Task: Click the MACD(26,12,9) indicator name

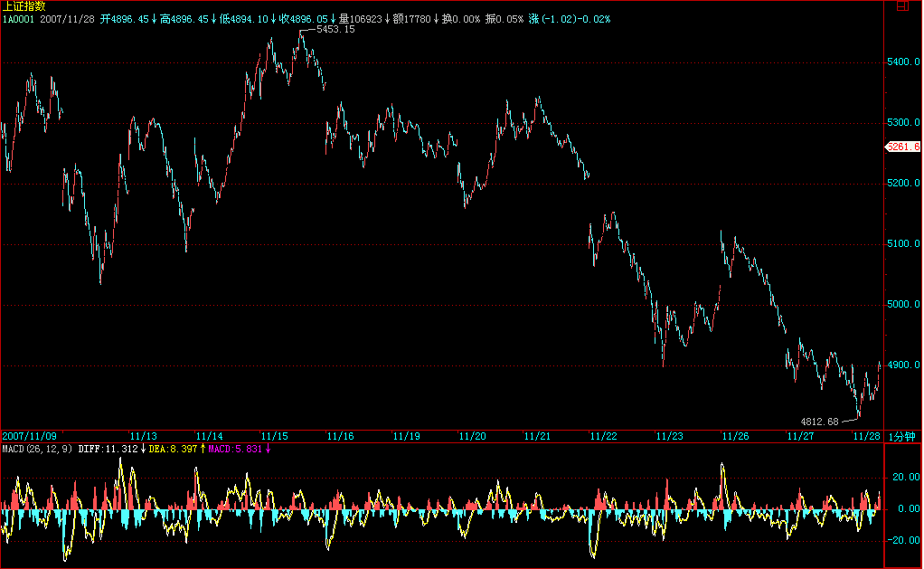Action: pos(37,449)
